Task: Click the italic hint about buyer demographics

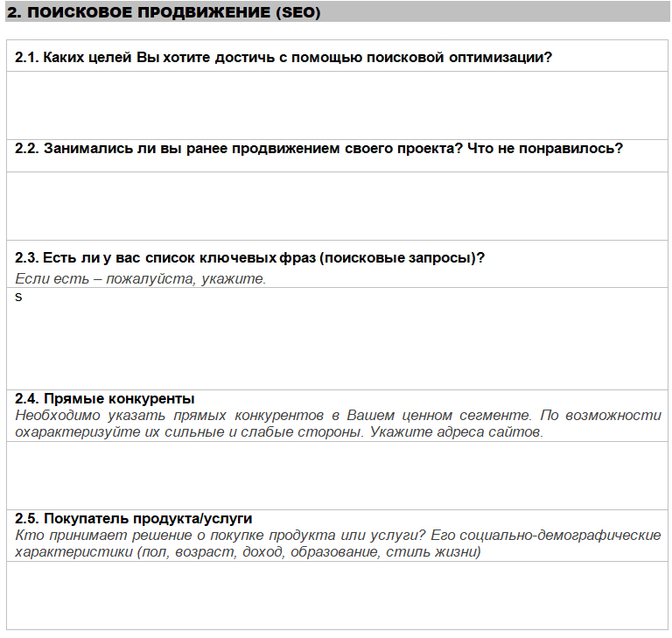Action: (x=338, y=543)
